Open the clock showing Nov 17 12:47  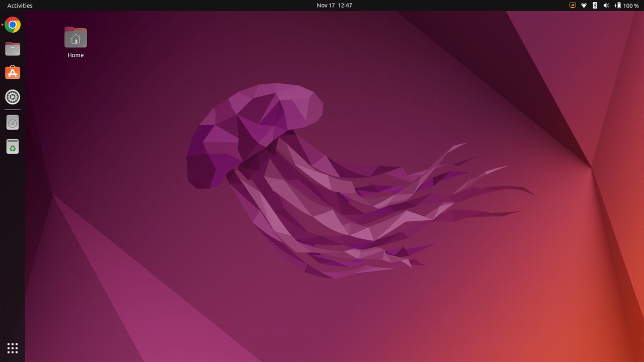pos(334,6)
